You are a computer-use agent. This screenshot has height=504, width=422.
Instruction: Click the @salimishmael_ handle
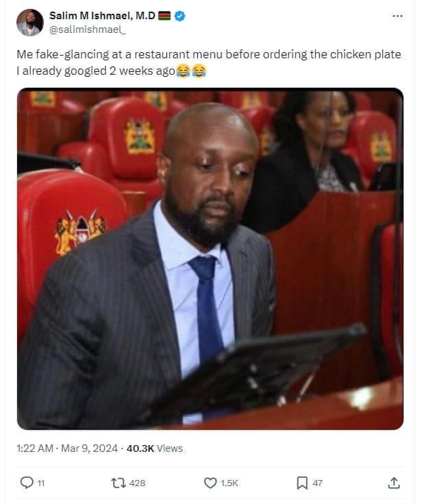click(88, 29)
